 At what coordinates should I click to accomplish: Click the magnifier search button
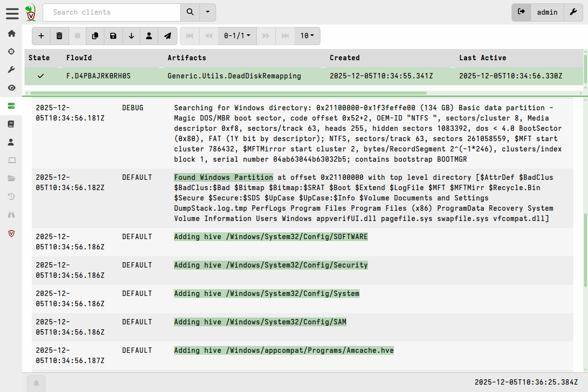tap(190, 12)
